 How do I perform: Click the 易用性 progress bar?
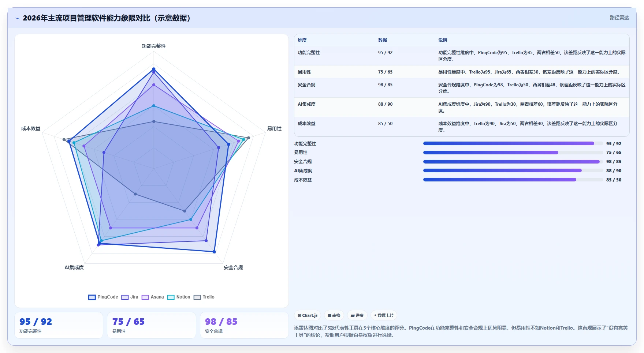(513, 153)
